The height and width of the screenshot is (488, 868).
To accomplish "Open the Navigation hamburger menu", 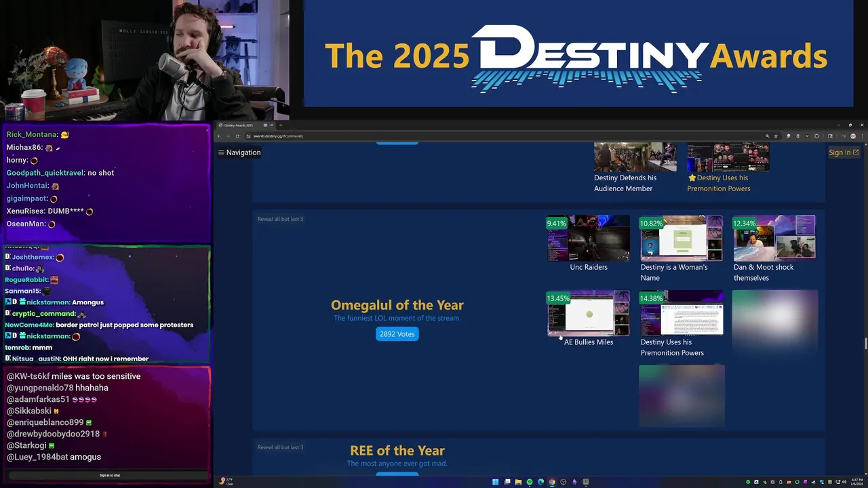I will 239,152.
